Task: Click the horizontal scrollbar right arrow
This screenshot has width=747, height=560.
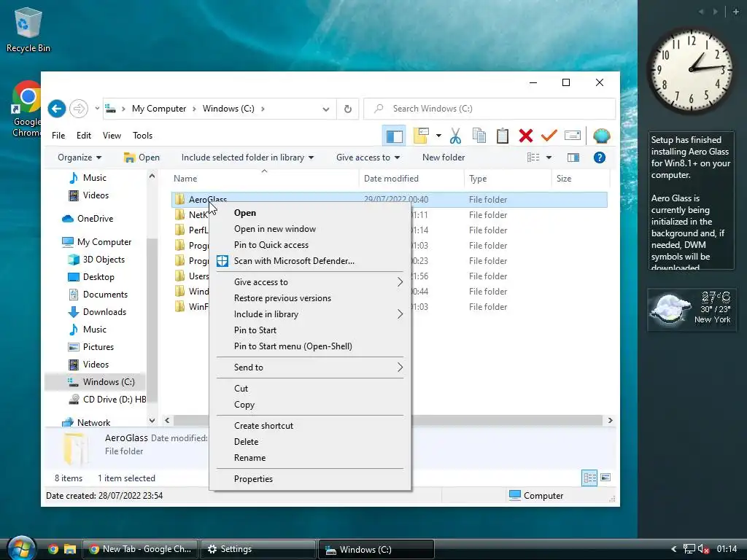Action: point(610,421)
